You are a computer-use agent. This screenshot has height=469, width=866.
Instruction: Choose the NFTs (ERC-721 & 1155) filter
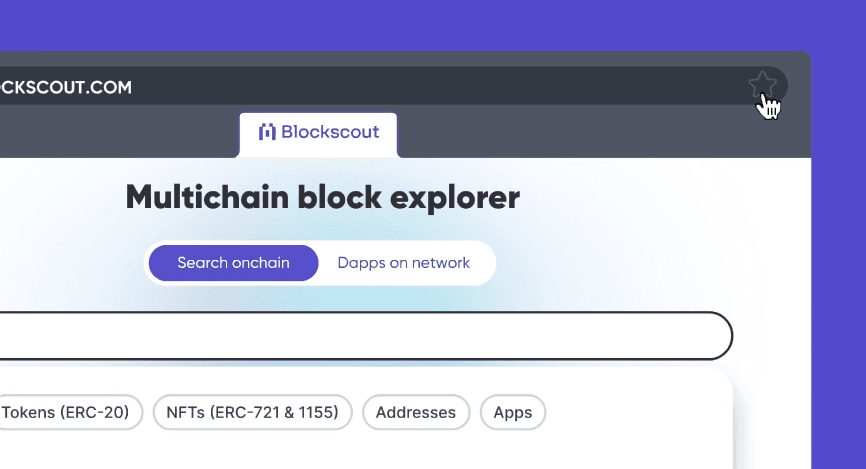[252, 413]
